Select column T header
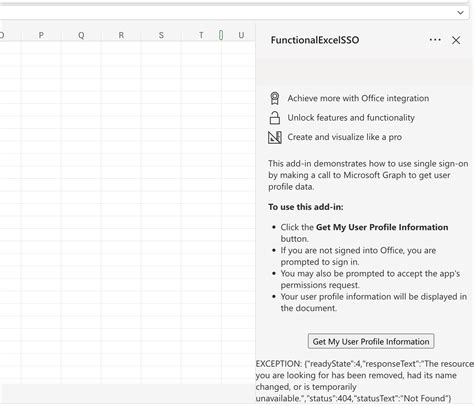 click(x=201, y=35)
